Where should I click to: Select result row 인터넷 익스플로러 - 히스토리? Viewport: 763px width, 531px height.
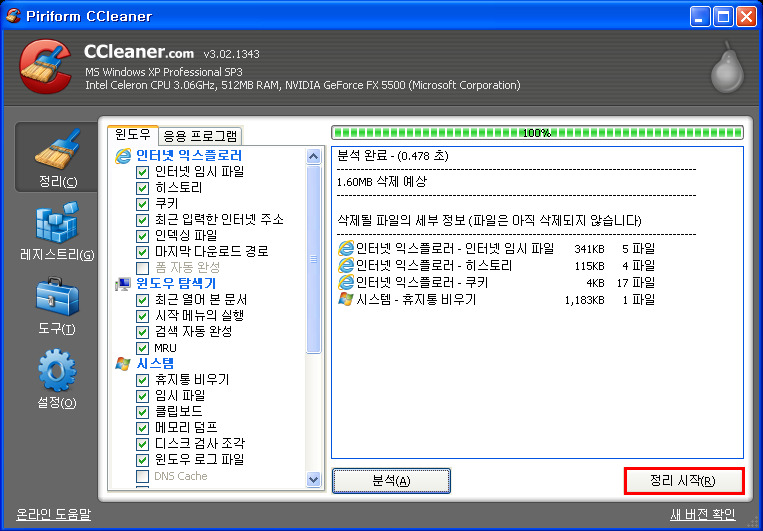click(x=496, y=266)
